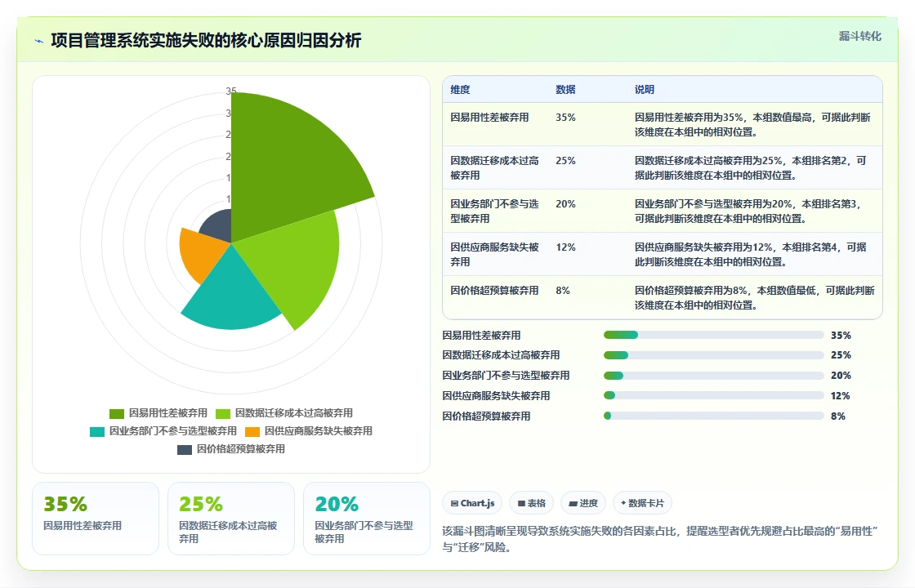This screenshot has width=915, height=588.
Task: Click the 表格 tag
Action: 532,503
